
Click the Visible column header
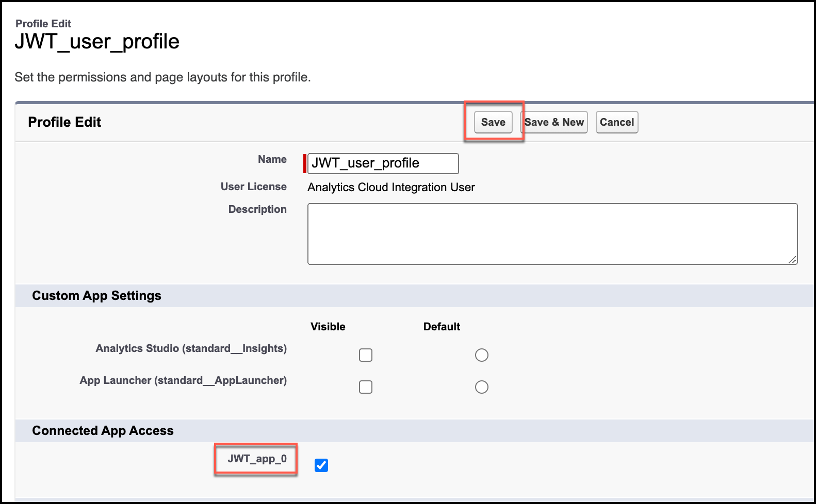pyautogui.click(x=328, y=327)
